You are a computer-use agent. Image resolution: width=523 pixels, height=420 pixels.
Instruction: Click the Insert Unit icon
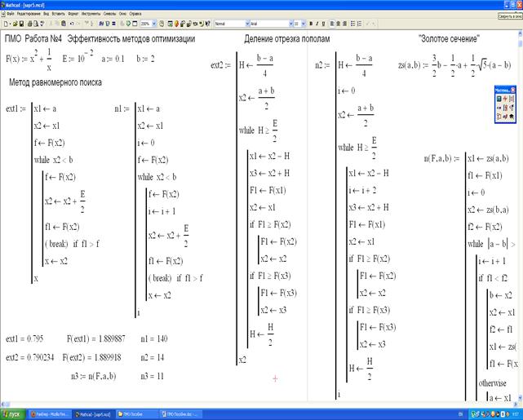108,24
